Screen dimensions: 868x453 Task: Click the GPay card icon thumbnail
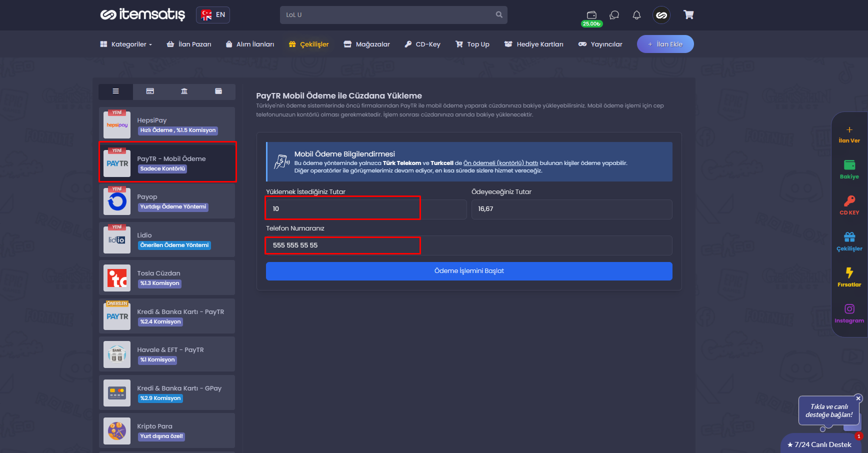point(117,393)
